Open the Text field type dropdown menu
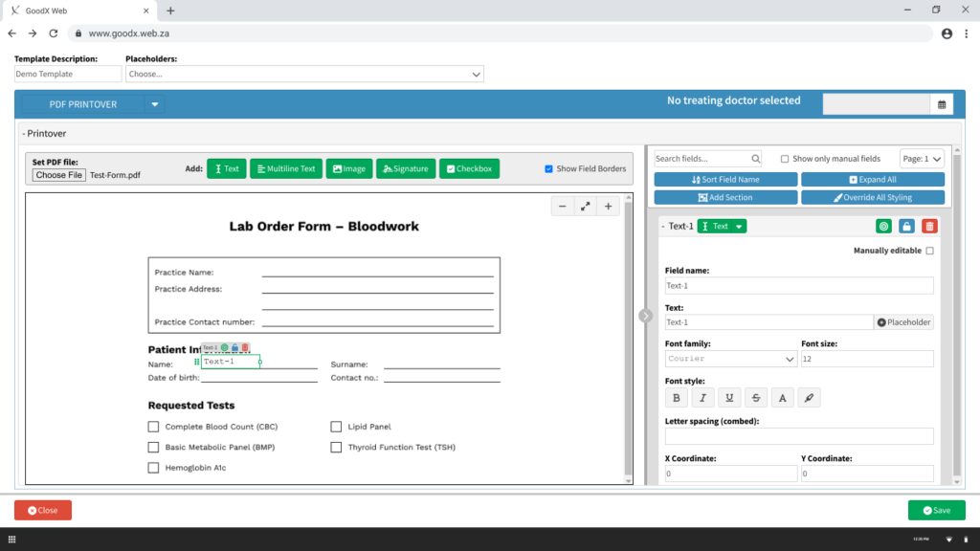This screenshot has height=551, width=980. tap(739, 226)
